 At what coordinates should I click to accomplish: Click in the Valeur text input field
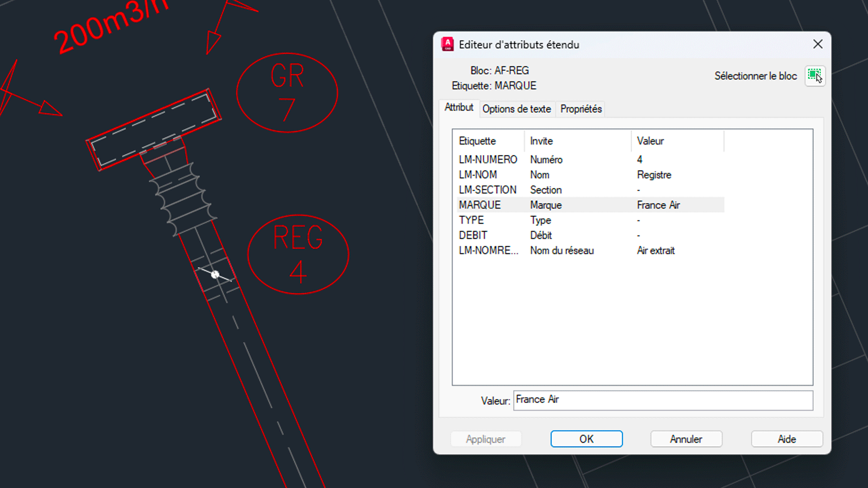pyautogui.click(x=663, y=400)
